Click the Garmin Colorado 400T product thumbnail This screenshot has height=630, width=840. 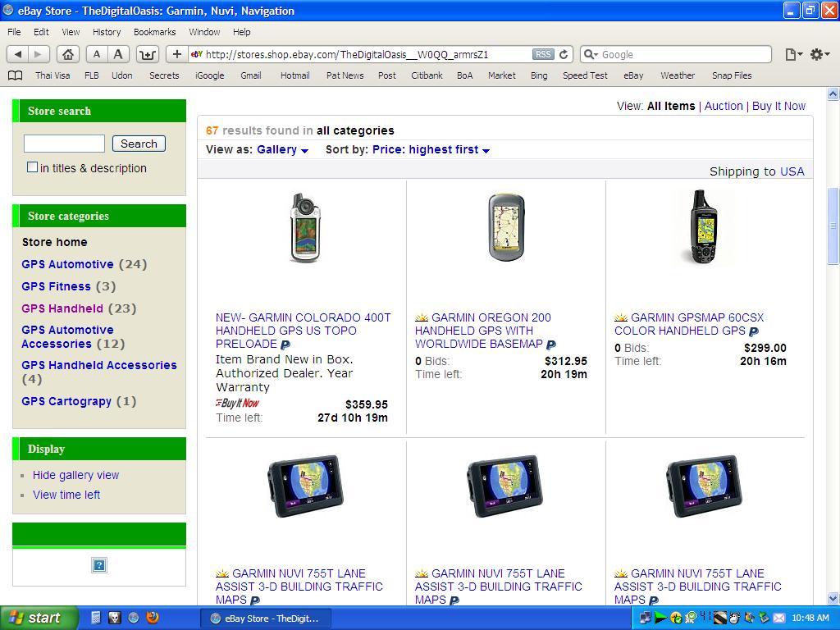(305, 228)
